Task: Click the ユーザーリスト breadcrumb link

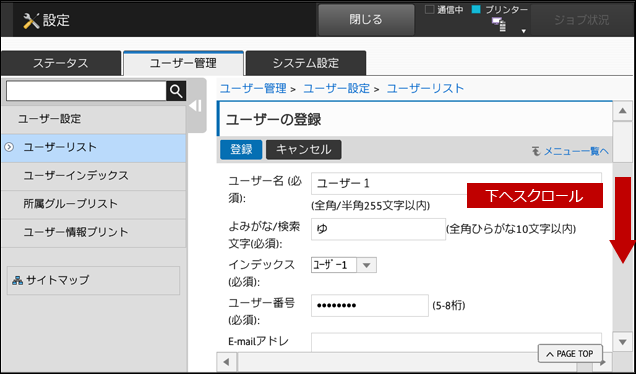Action: pyautogui.click(x=425, y=88)
